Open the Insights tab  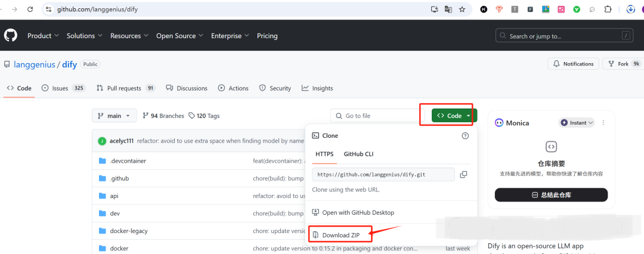coord(317,88)
